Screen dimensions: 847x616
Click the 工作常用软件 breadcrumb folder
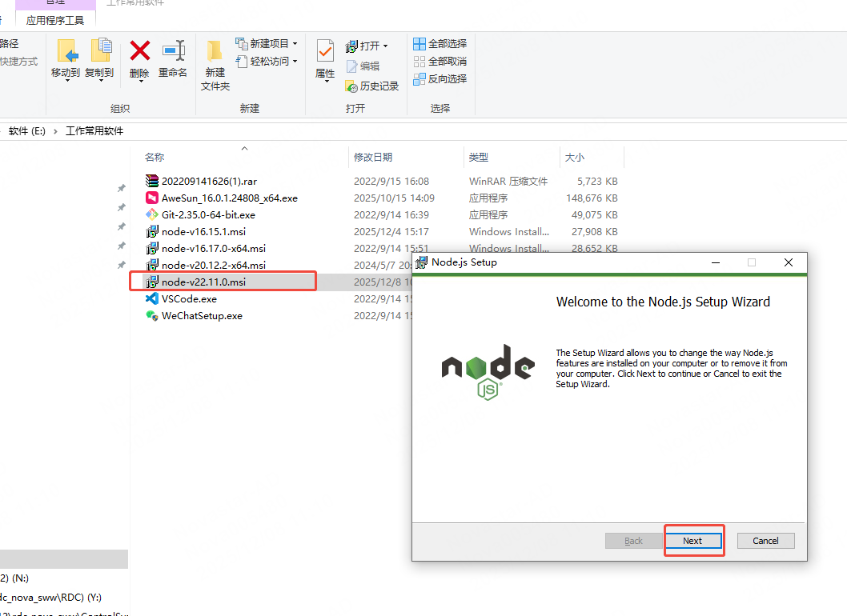click(x=94, y=131)
